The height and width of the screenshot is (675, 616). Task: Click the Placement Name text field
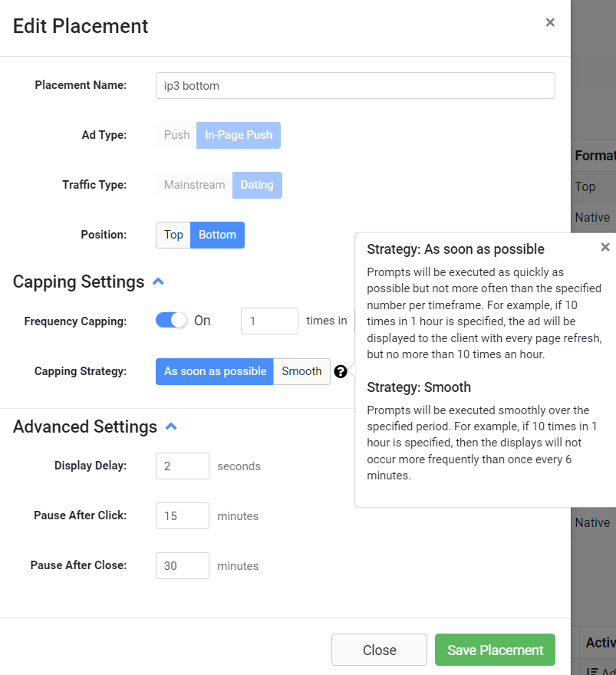click(355, 86)
